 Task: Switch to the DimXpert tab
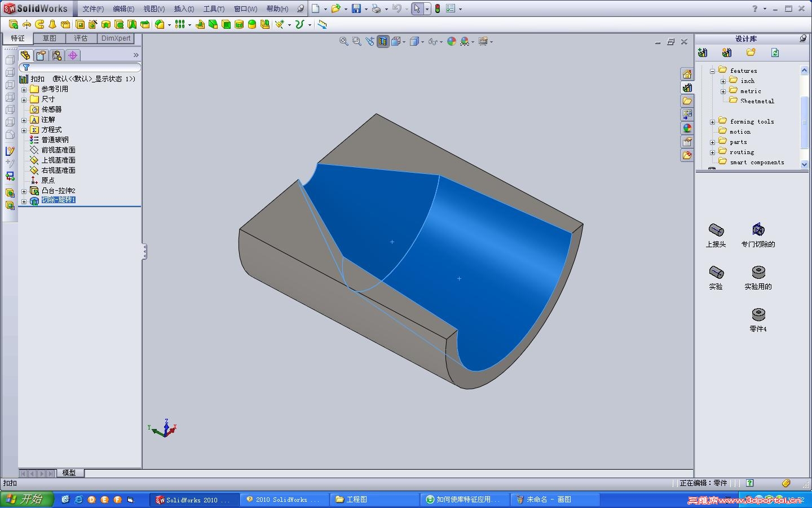[x=116, y=38]
